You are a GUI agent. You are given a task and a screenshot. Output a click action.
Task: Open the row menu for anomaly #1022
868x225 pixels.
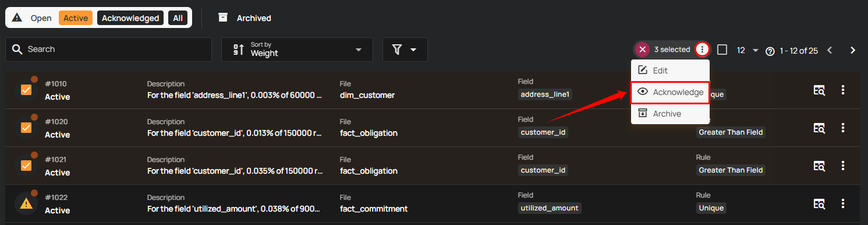coord(843,204)
